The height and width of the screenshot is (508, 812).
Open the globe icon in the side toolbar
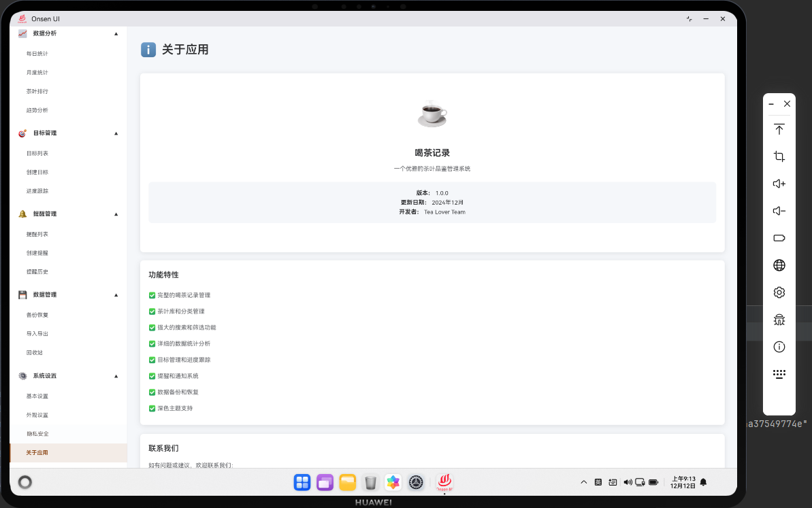779,265
